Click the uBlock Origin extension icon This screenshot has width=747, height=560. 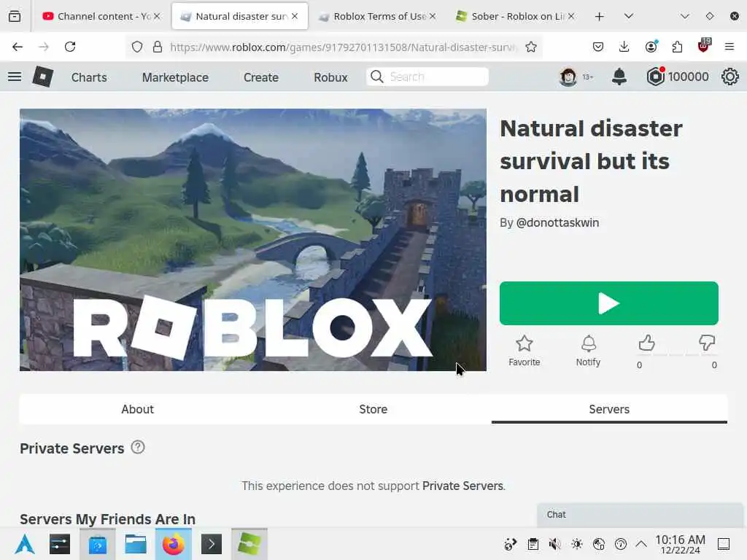[x=704, y=46]
